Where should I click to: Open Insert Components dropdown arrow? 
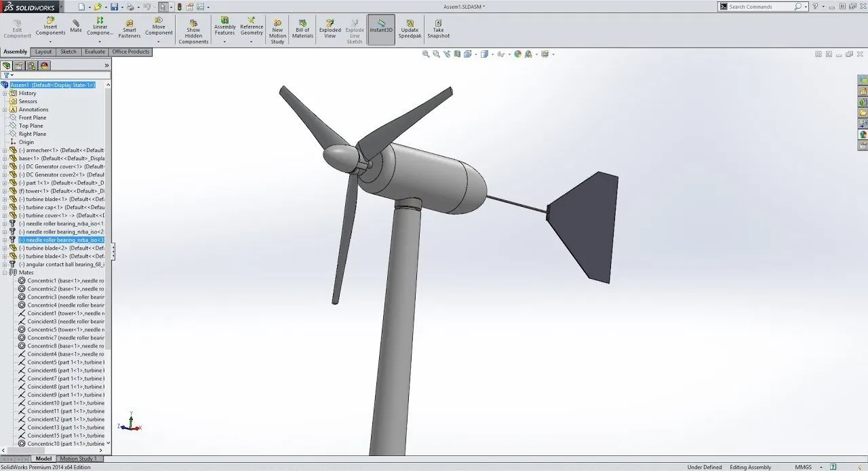(x=50, y=42)
